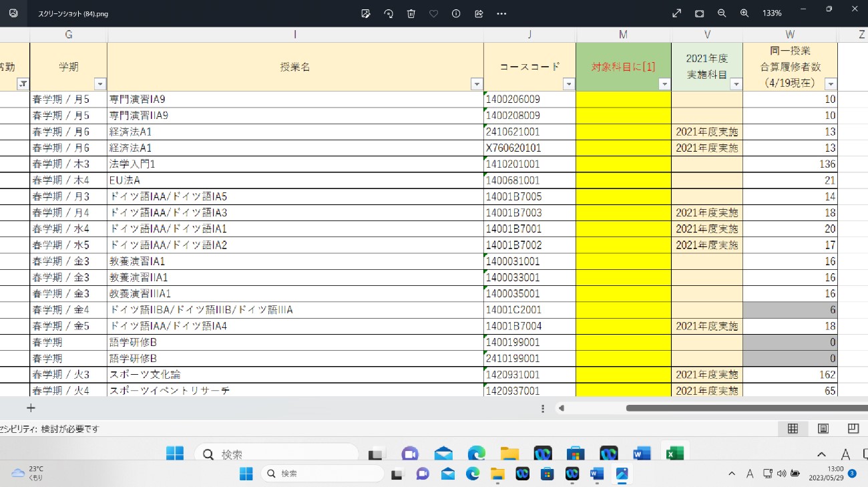The height and width of the screenshot is (487, 868).
Task: Delete the screenshot using the trash icon
Action: click(411, 13)
